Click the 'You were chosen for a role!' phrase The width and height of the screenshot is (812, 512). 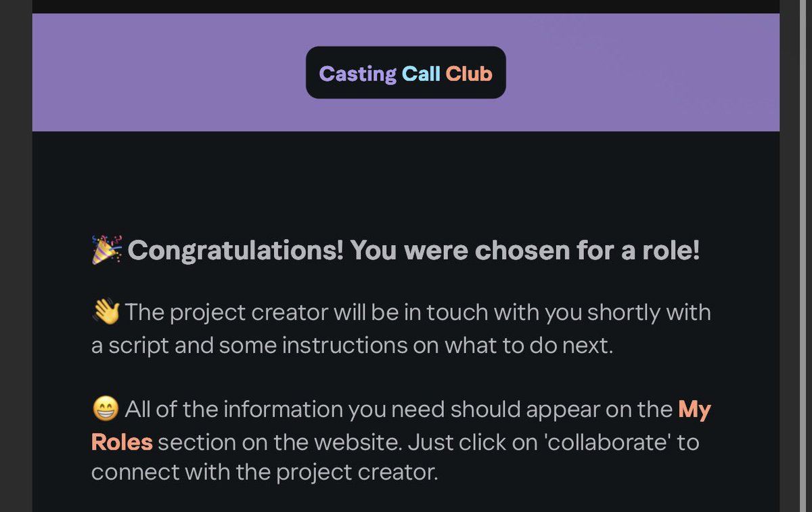tap(525, 251)
